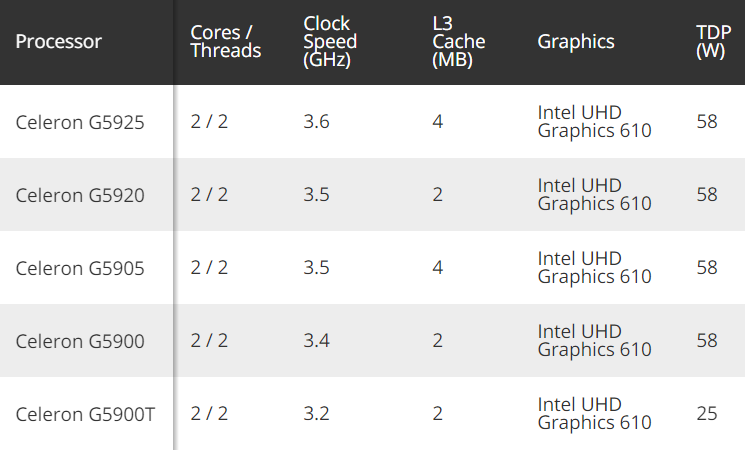The height and width of the screenshot is (452, 745).
Task: Select the Celeron G5900 processor name
Action: pyautogui.click(x=80, y=341)
